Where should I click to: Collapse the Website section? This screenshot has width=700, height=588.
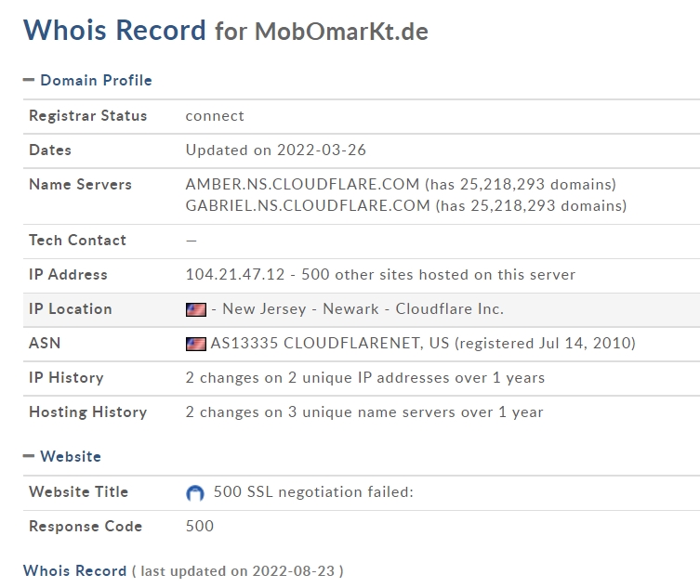pyautogui.click(x=62, y=456)
